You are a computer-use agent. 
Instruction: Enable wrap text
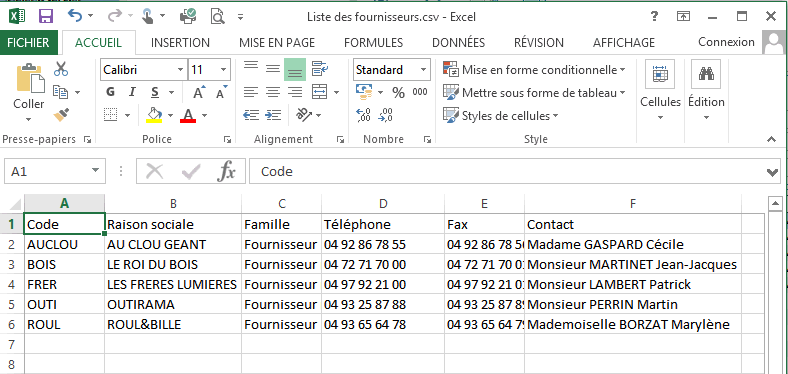click(x=320, y=69)
